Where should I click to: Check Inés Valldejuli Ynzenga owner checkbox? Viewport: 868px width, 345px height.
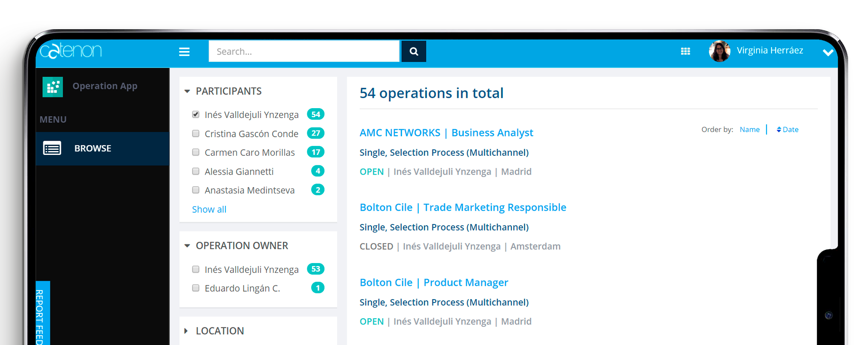196,269
